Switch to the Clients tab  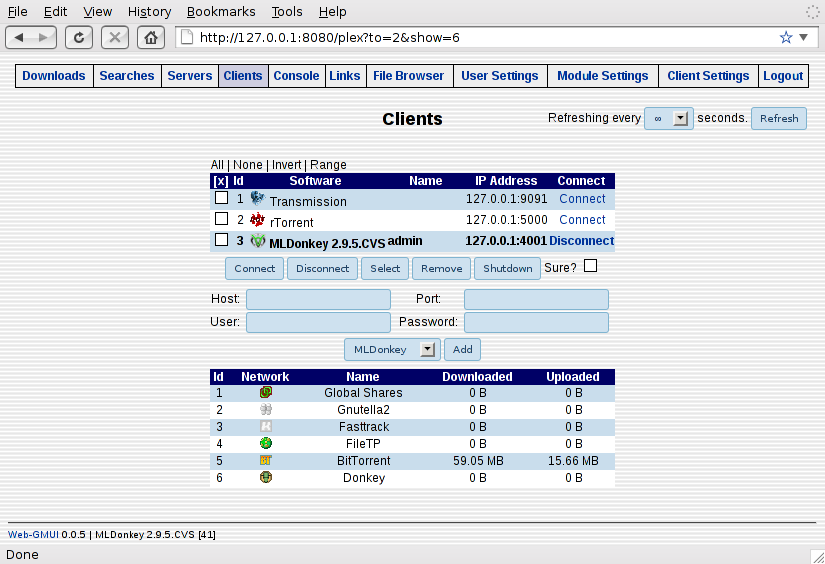point(243,76)
